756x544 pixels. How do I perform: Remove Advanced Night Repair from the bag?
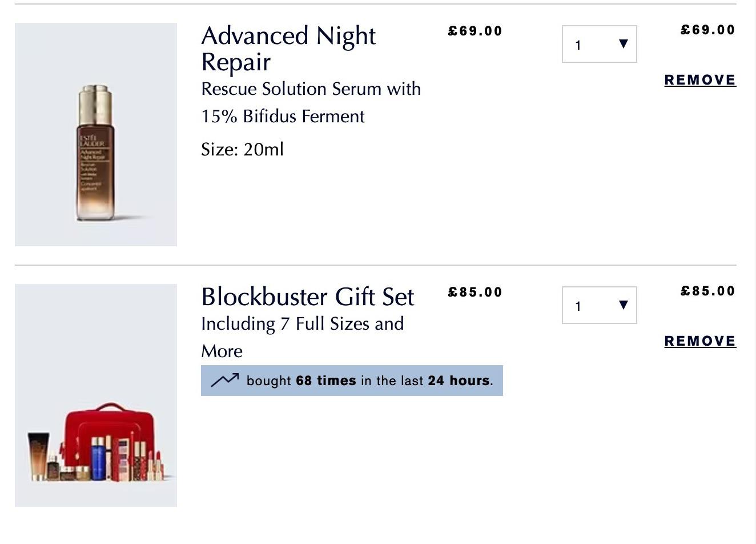click(701, 80)
